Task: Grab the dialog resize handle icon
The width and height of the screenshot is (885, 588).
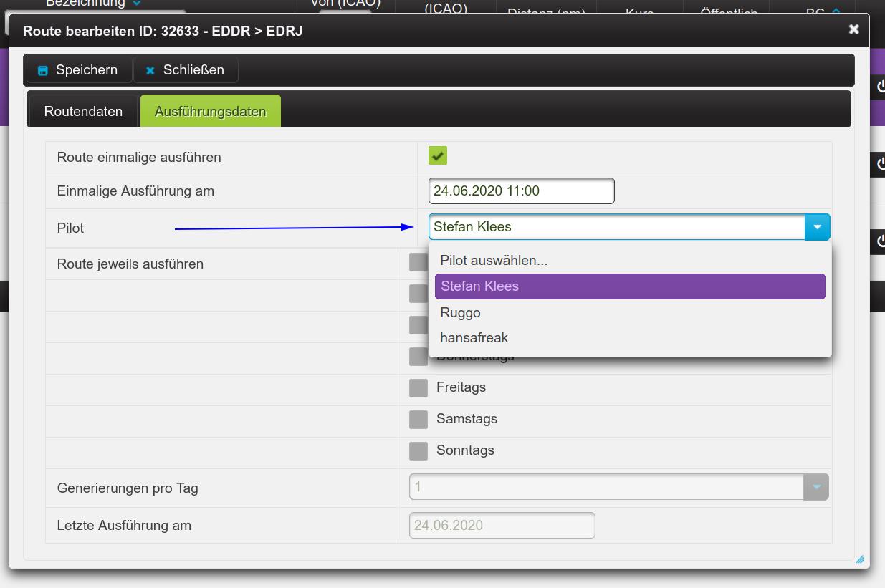Action: click(860, 559)
